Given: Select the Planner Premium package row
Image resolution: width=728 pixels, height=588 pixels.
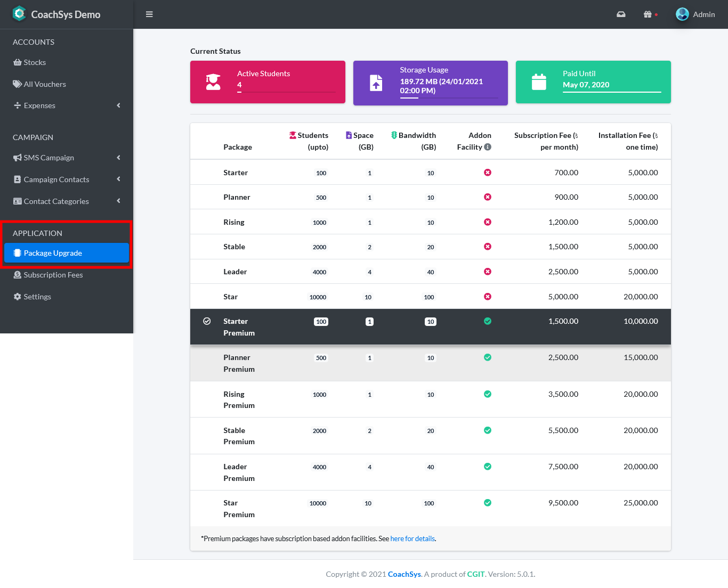Looking at the screenshot, I should click(x=430, y=363).
